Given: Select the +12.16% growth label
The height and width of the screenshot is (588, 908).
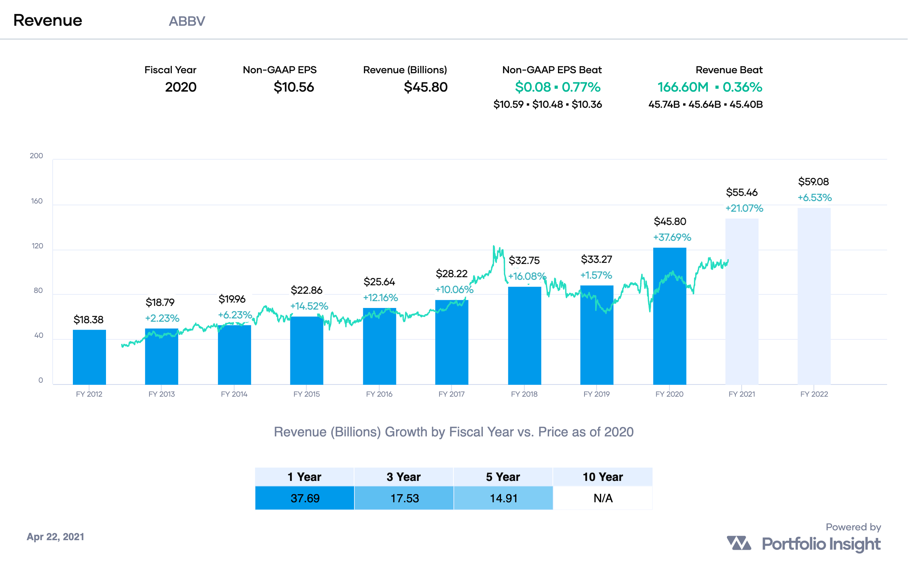Looking at the screenshot, I should 380,297.
